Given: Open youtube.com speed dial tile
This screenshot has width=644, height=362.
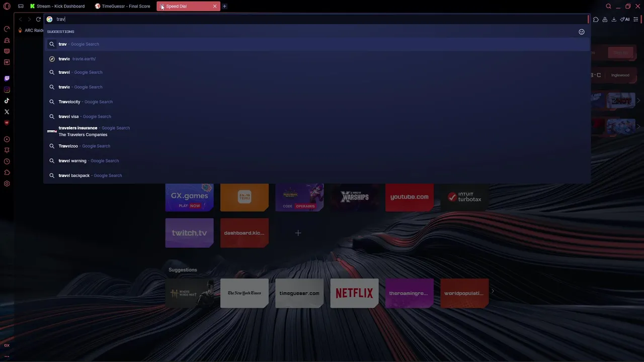Looking at the screenshot, I should (410, 197).
